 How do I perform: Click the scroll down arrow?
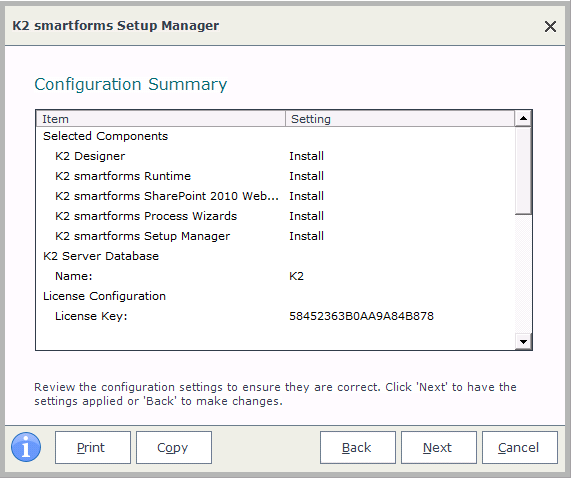(523, 341)
